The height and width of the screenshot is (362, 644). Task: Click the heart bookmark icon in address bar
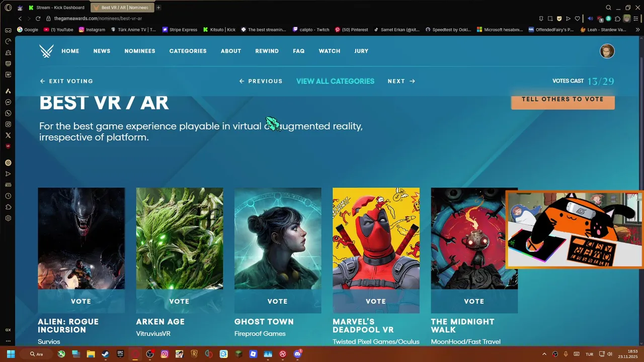[577, 19]
